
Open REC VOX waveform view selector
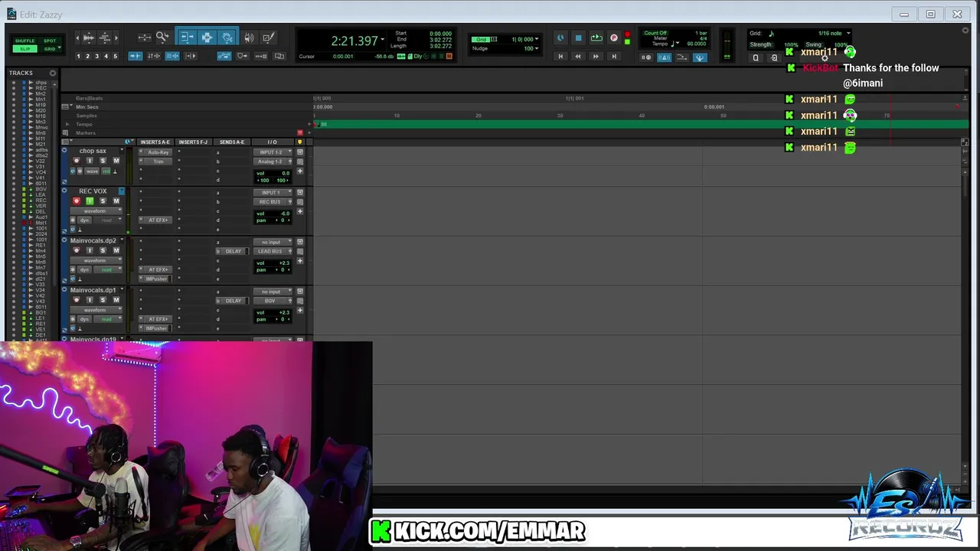[x=98, y=210]
